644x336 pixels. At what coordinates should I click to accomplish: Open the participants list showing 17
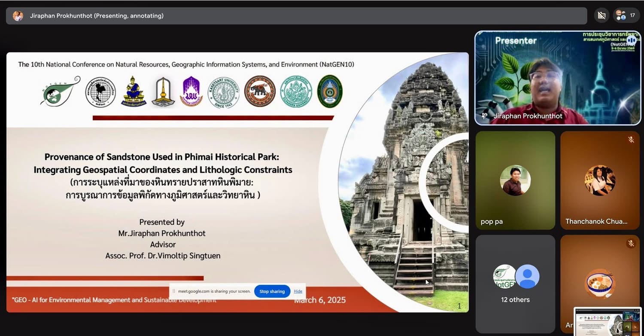click(626, 15)
